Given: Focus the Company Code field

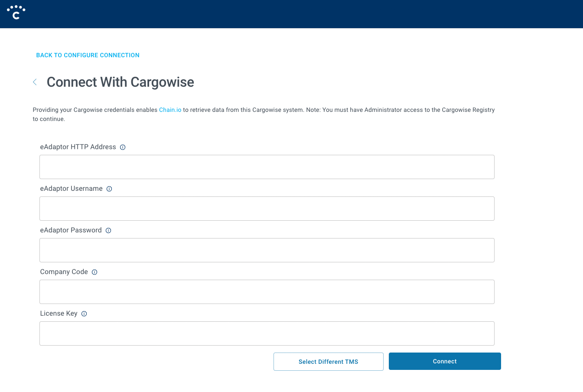Looking at the screenshot, I should click(x=267, y=292).
